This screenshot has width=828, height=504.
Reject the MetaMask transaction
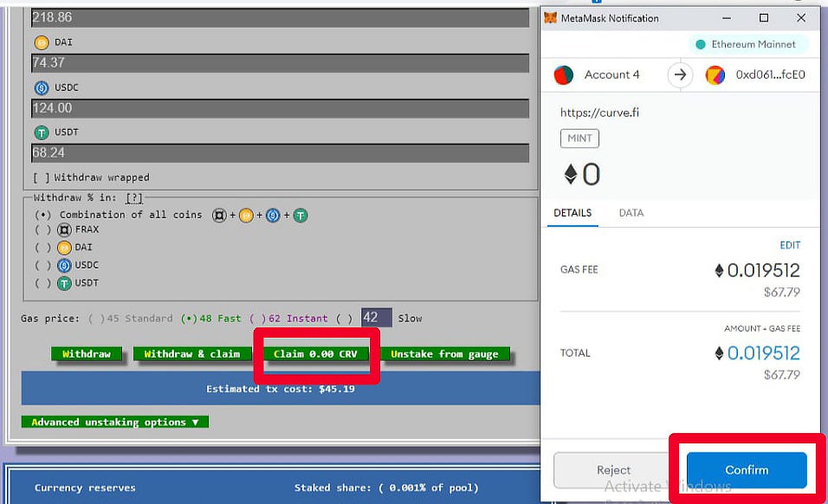click(x=613, y=469)
